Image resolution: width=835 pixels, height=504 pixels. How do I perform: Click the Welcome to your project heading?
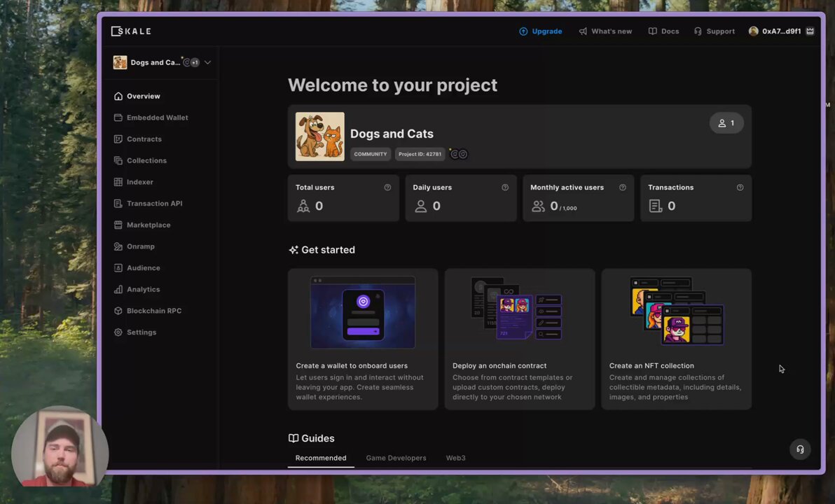click(392, 85)
